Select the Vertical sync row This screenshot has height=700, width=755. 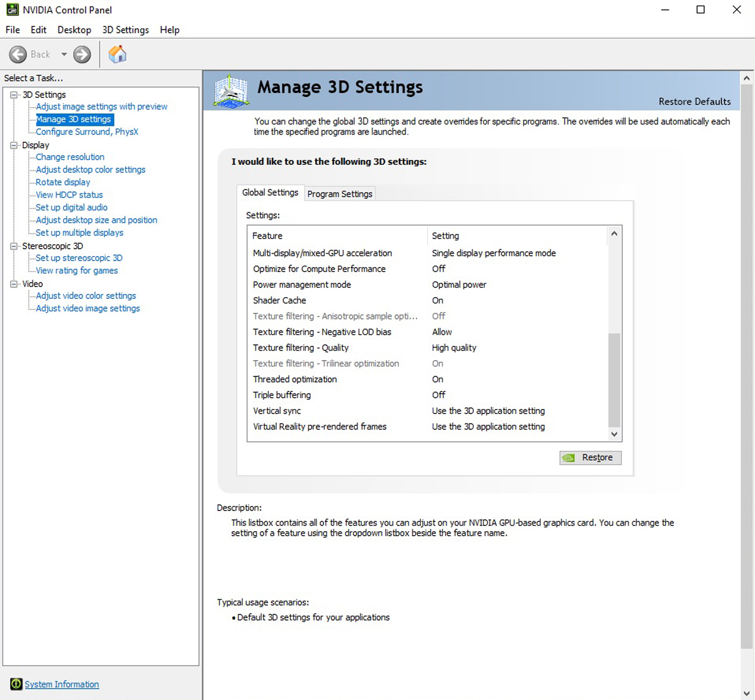click(x=428, y=410)
